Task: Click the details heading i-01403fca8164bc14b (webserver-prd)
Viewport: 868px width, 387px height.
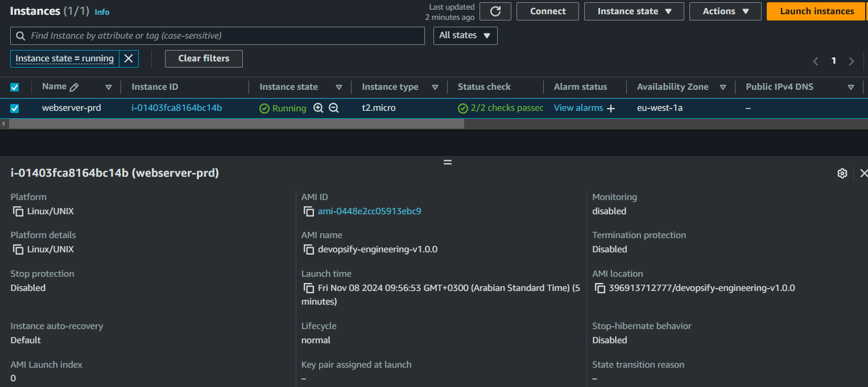Action: pyautogui.click(x=114, y=173)
